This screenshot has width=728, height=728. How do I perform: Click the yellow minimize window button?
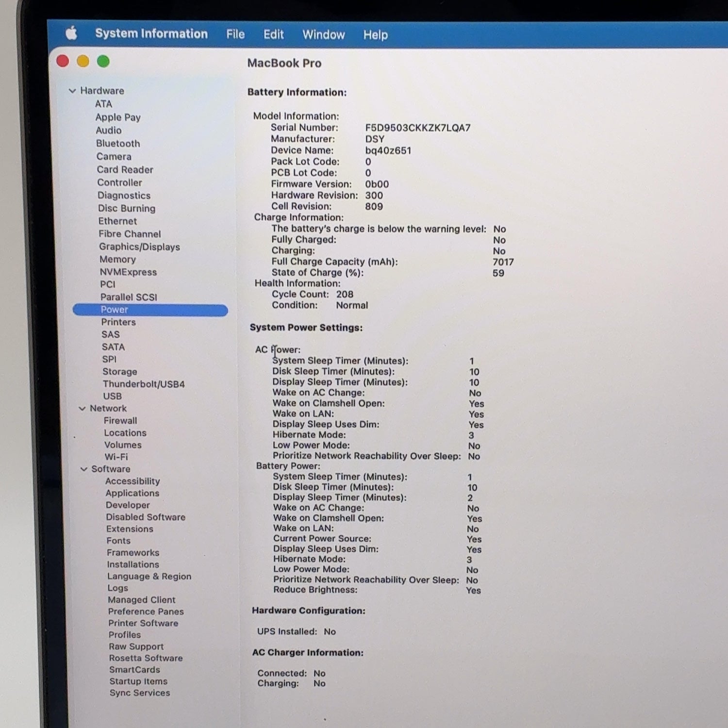(83, 61)
